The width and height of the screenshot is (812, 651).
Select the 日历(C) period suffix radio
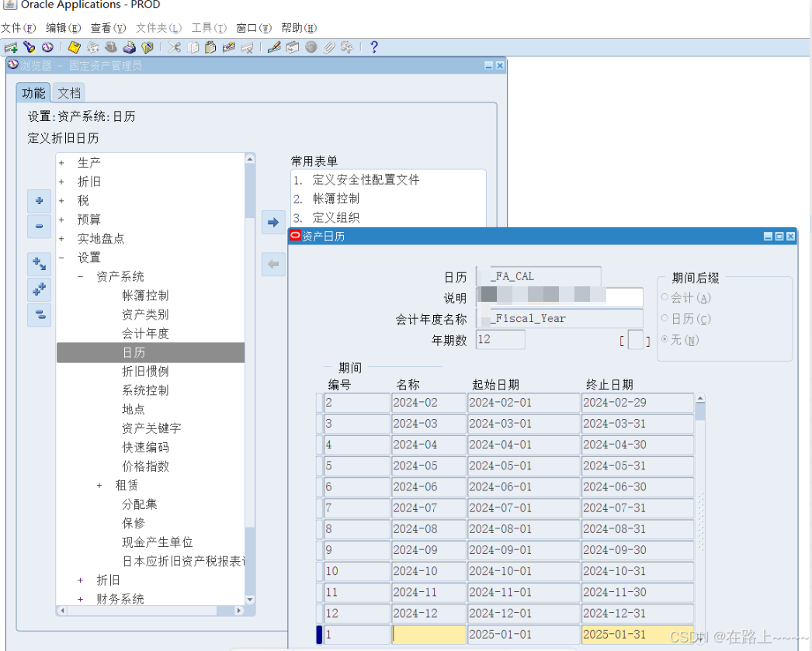click(665, 318)
